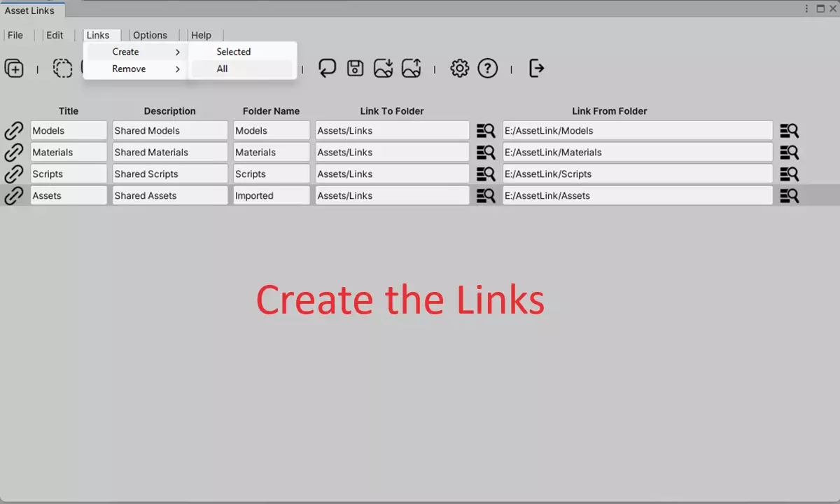Open the Edit menu
Image resolution: width=840 pixels, height=504 pixels.
[x=55, y=35]
